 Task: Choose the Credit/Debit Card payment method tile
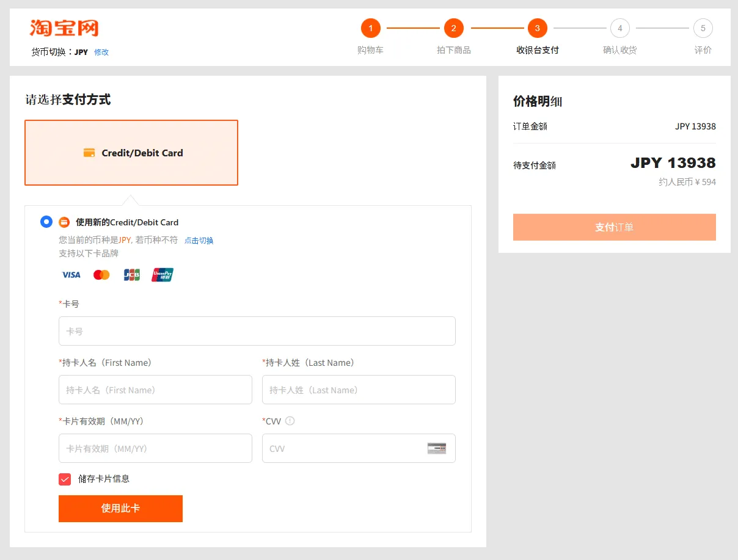pyautogui.click(x=131, y=153)
